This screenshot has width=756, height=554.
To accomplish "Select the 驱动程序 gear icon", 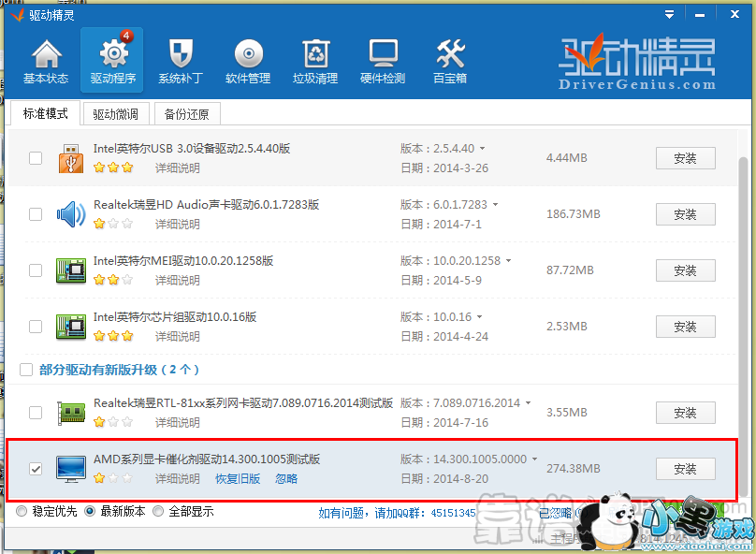I will (x=113, y=62).
